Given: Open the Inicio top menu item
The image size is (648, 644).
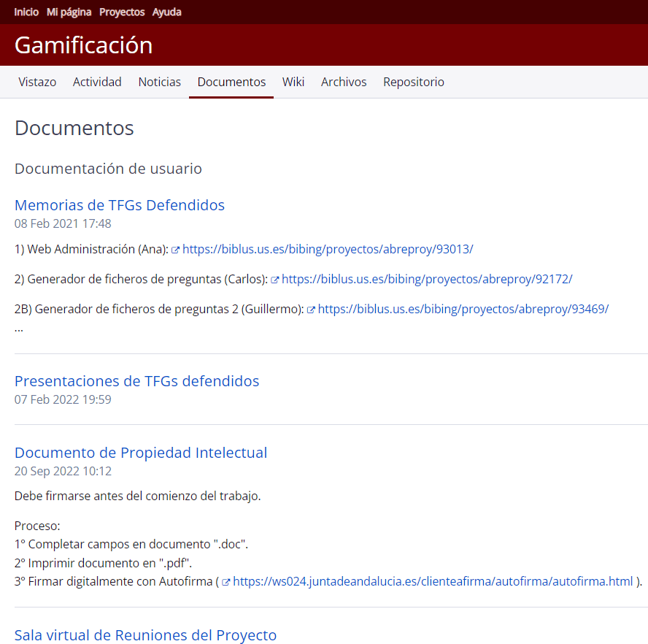Looking at the screenshot, I should [x=26, y=12].
